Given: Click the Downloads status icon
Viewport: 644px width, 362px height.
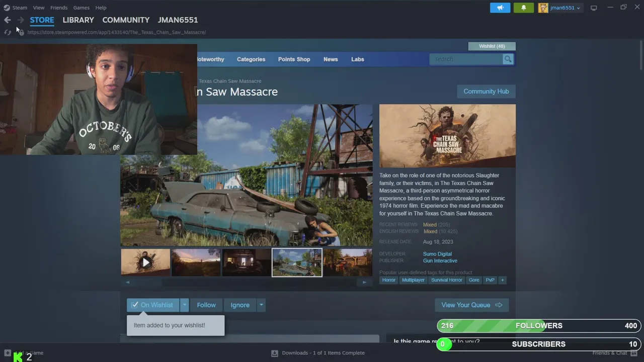Looking at the screenshot, I should 275,353.
